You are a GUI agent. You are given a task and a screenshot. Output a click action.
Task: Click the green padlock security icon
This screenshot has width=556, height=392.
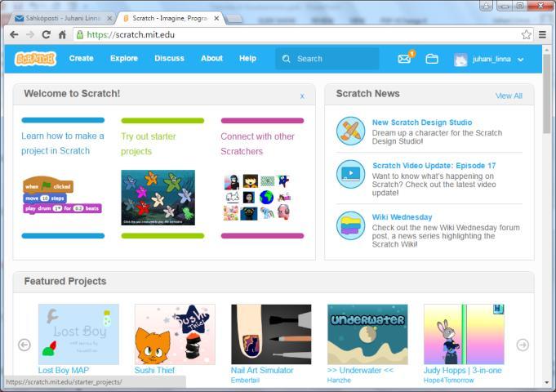[80, 35]
